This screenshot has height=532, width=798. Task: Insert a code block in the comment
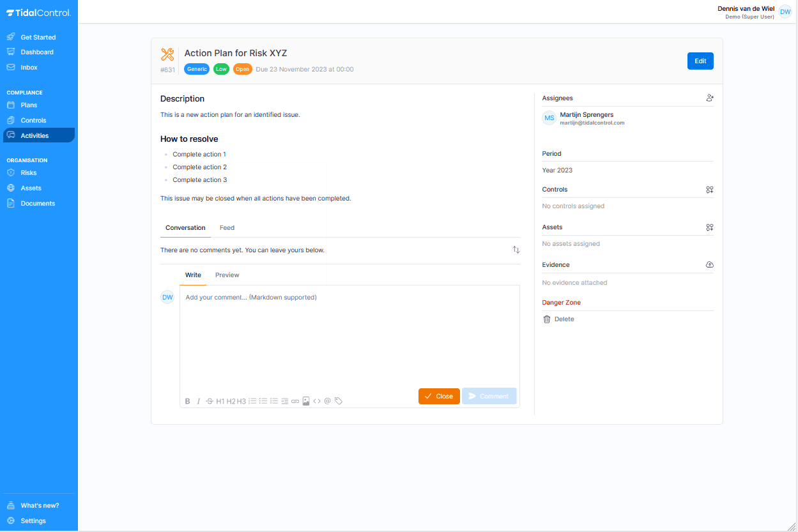pos(317,401)
